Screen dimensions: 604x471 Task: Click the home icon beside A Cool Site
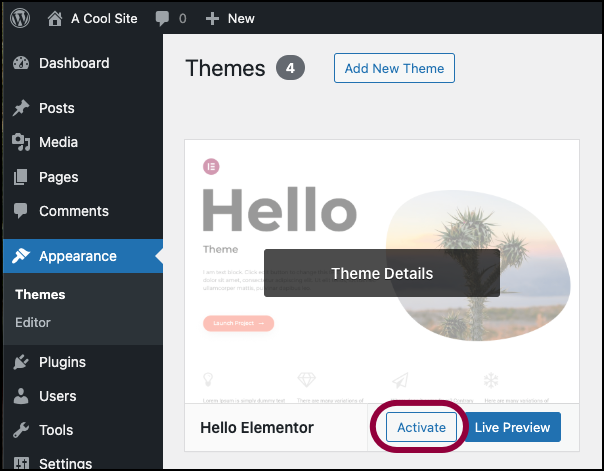[55, 18]
